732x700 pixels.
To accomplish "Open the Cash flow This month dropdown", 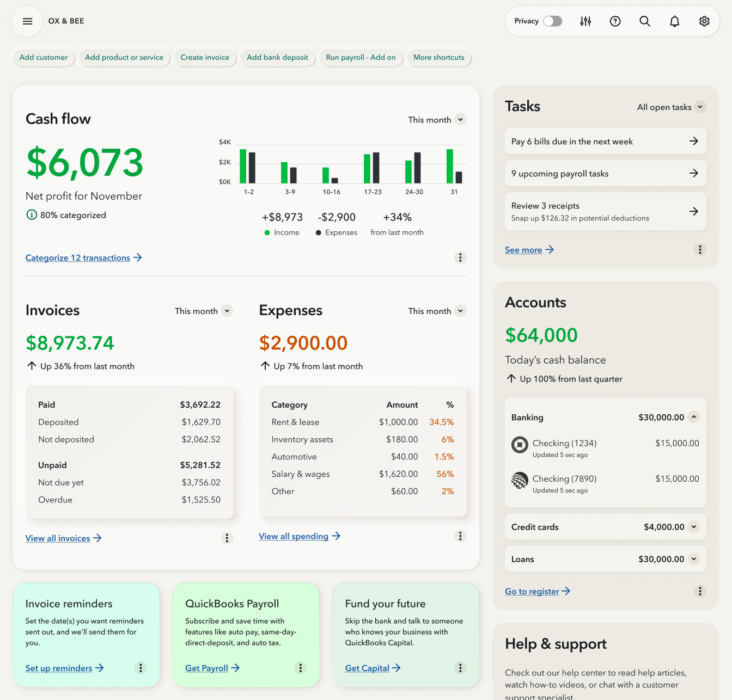I will [x=437, y=120].
